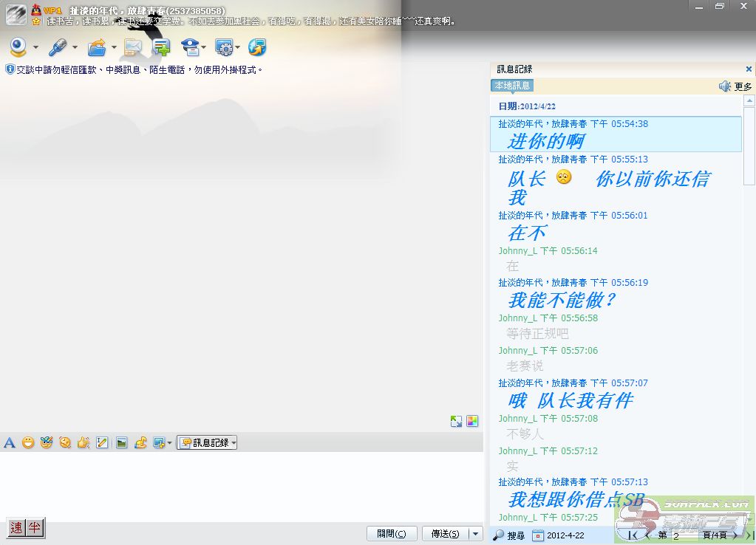
Task: Click the send picture icon
Action: [121, 443]
